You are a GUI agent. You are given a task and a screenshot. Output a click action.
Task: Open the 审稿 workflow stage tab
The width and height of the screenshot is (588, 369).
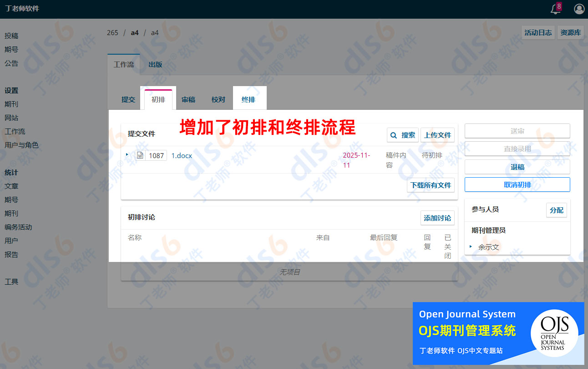tap(188, 98)
